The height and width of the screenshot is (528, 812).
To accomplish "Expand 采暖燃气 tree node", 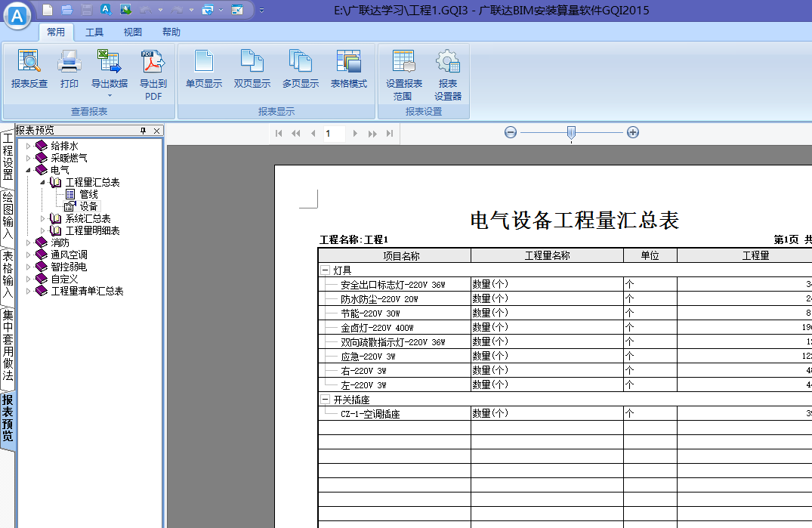I will click(x=29, y=158).
